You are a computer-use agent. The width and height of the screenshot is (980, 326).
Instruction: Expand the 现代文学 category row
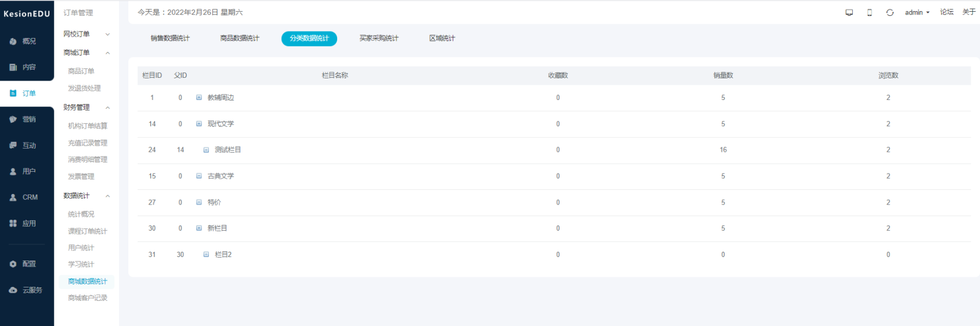coord(199,124)
